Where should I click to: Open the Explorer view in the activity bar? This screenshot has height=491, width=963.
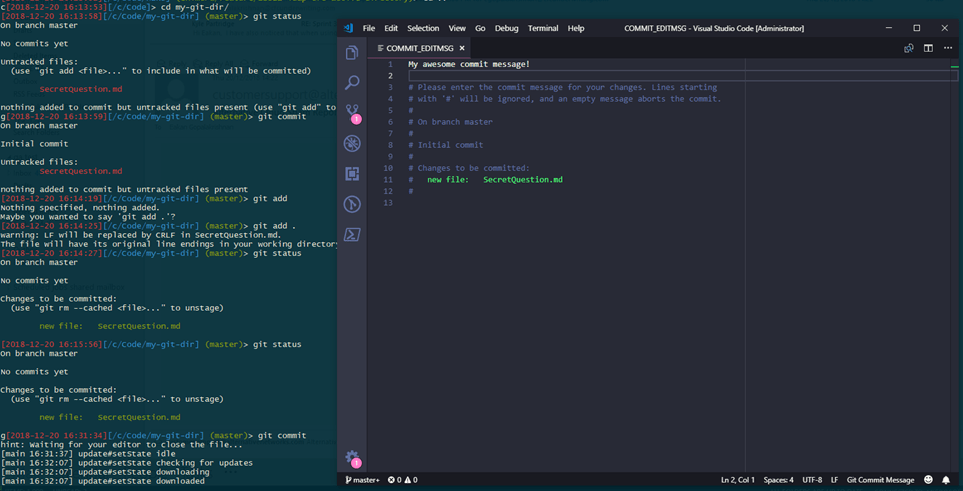(x=352, y=53)
